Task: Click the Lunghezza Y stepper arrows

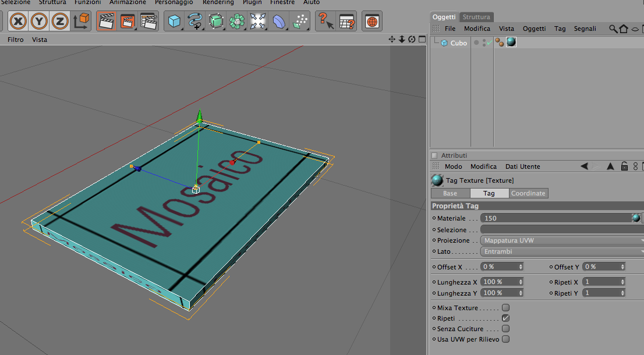Action: pyautogui.click(x=521, y=293)
